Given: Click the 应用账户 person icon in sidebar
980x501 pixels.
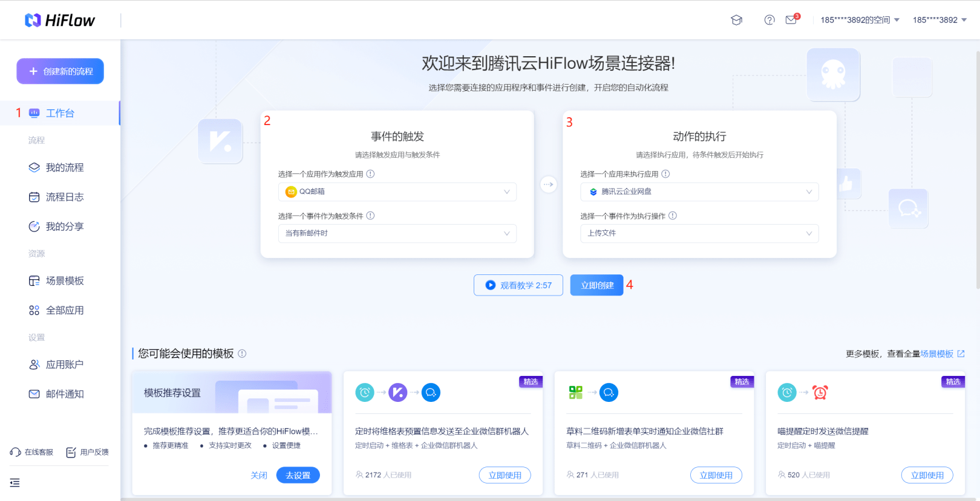Looking at the screenshot, I should click(x=34, y=364).
